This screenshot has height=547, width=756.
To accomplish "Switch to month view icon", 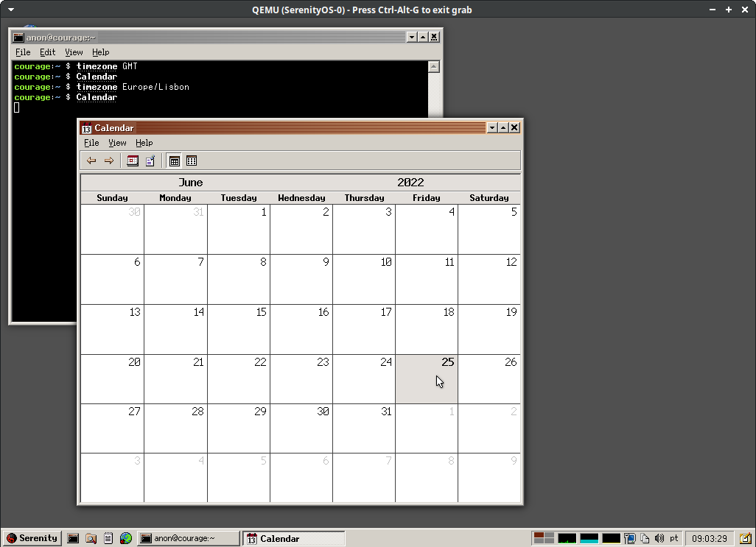I will coord(175,160).
